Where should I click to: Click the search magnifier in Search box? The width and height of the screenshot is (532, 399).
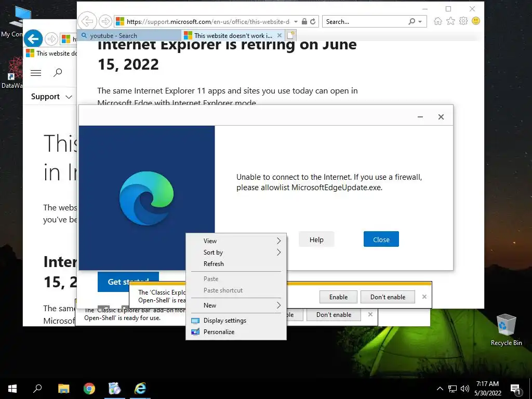pos(411,21)
